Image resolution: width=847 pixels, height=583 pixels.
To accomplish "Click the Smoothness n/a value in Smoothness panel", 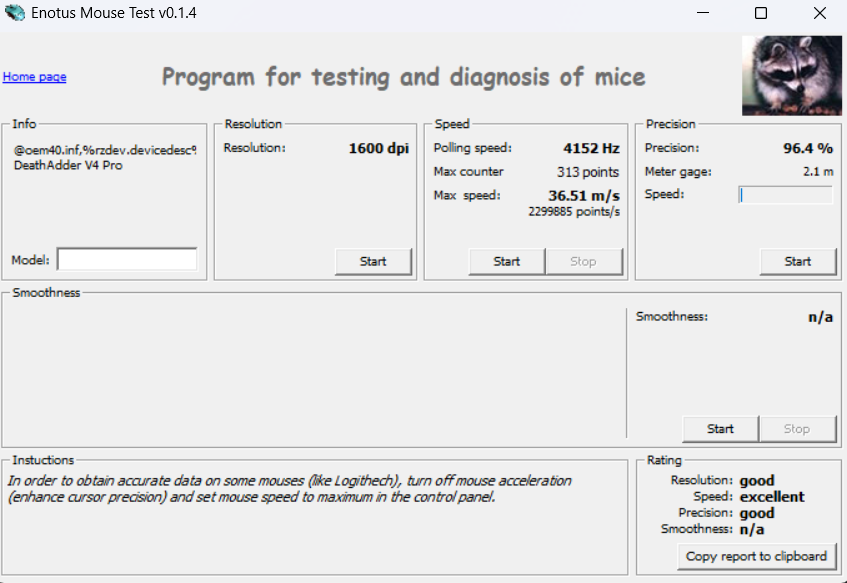I will 820,317.
